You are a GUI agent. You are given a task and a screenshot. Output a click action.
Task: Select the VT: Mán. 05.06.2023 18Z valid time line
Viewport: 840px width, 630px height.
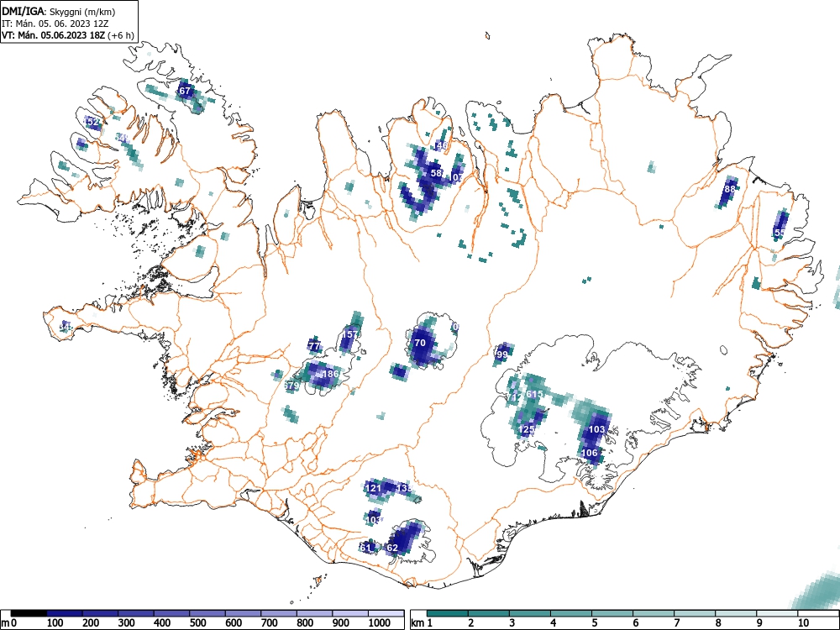click(x=67, y=35)
